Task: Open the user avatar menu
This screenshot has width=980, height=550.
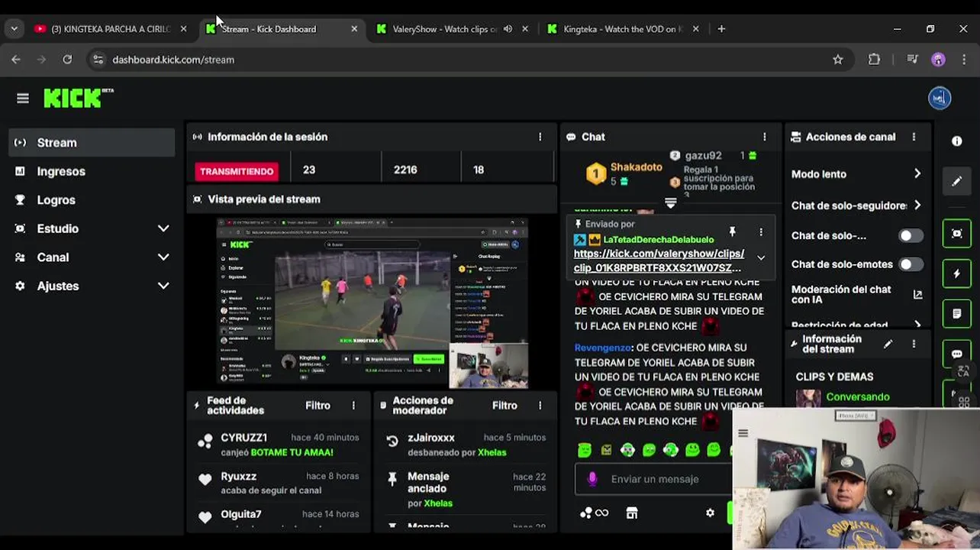Action: (940, 98)
